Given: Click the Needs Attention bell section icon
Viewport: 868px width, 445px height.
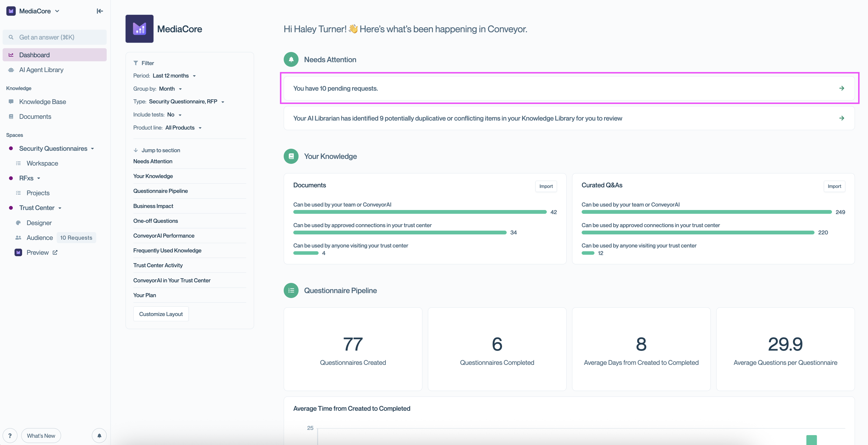Looking at the screenshot, I should pyautogui.click(x=291, y=60).
